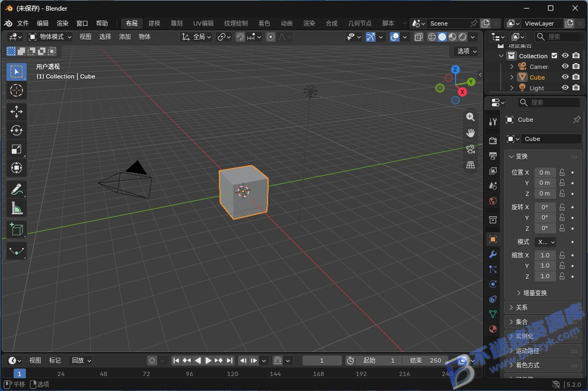Open the Modifiers wrench properties tab
Viewport: 588px width, 391px height.
[x=493, y=254]
